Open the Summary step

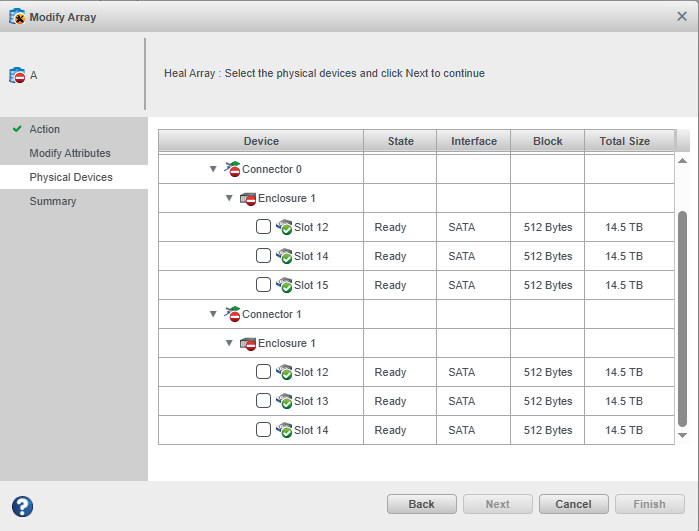coord(53,201)
